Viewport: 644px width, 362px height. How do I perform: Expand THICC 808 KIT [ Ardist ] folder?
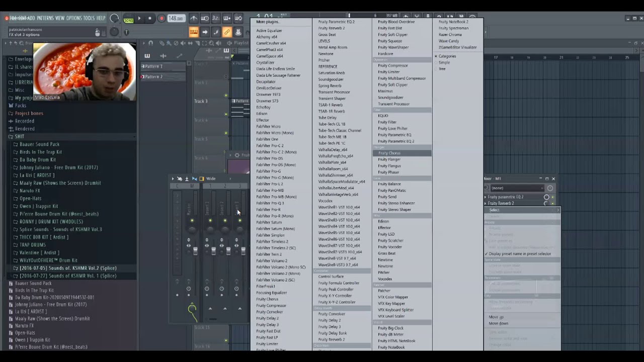44,237
